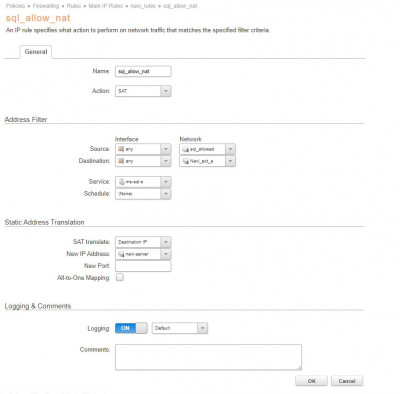400x394 pixels.
Task: Click the navi-server address icon
Action: coord(122,254)
